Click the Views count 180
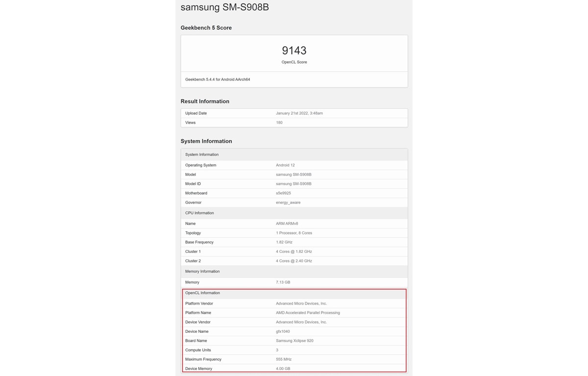The height and width of the screenshot is (376, 588). [279, 123]
